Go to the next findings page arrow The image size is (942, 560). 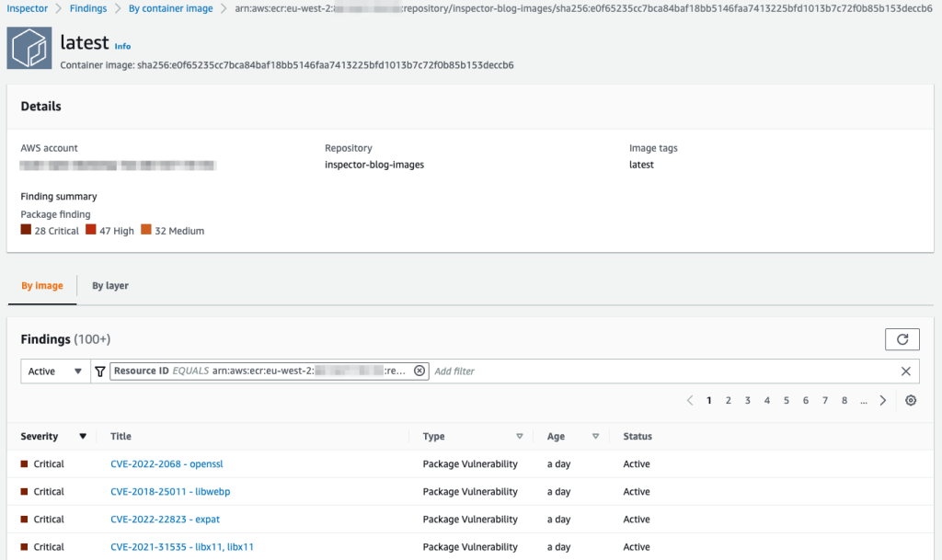pyautogui.click(x=882, y=400)
